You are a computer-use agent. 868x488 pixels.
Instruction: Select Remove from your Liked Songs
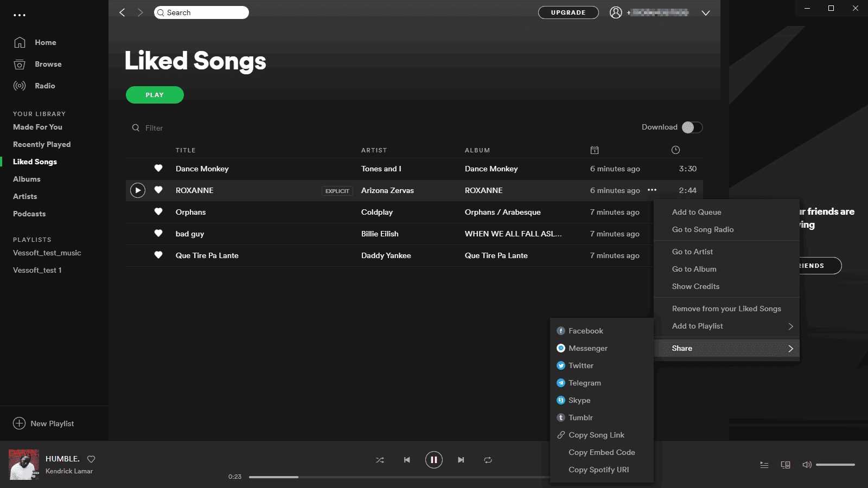click(x=727, y=309)
